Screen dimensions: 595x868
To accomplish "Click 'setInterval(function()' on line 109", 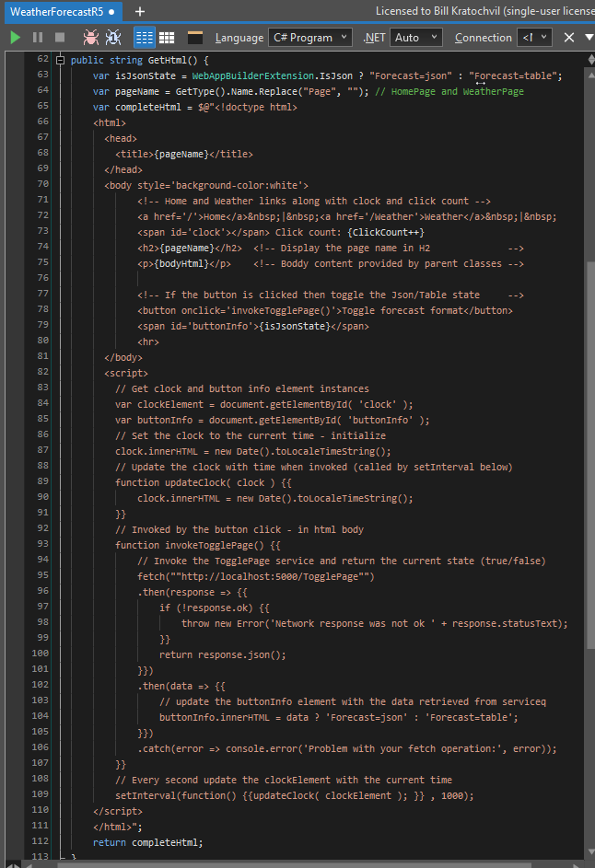I will (176, 795).
